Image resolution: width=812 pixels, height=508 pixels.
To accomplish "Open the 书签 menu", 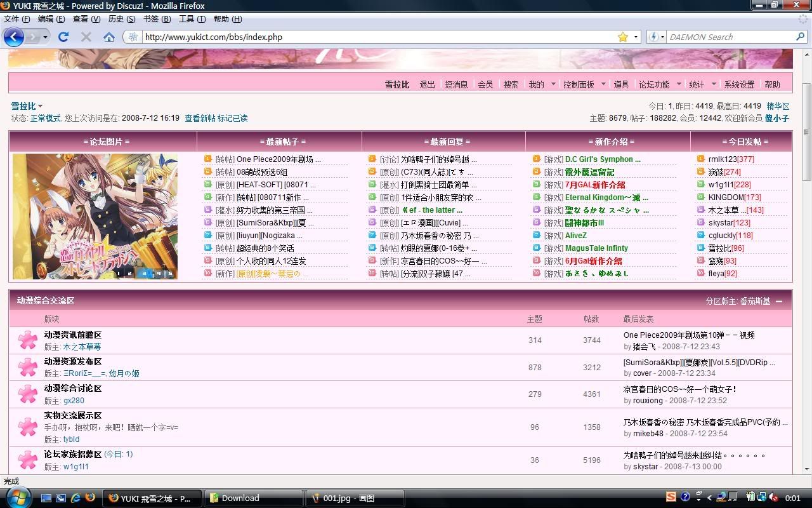I will click(x=157, y=19).
